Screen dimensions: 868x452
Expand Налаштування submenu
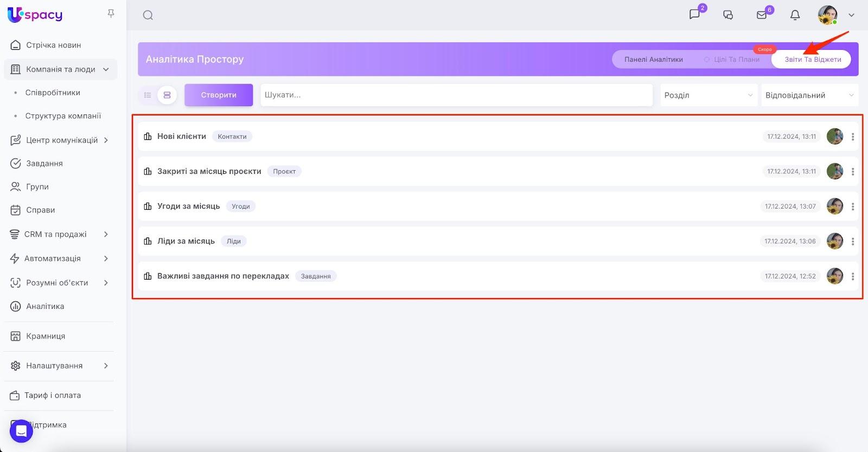click(106, 366)
